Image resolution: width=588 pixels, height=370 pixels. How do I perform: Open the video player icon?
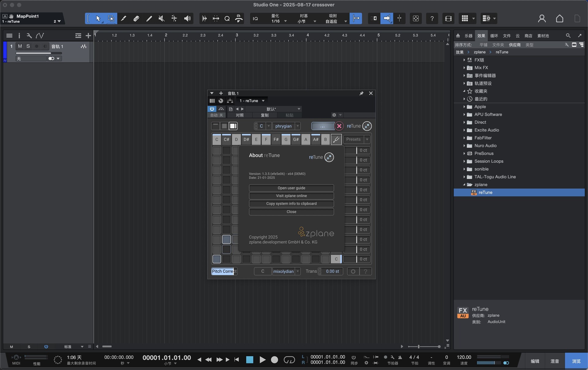tap(448, 19)
